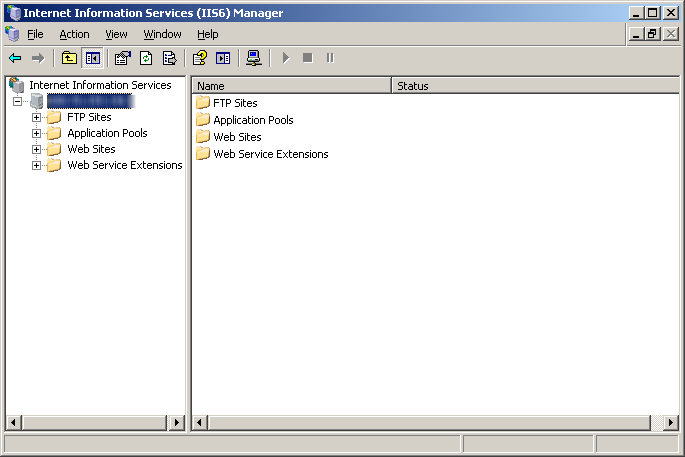Open the File menu

(x=35, y=34)
